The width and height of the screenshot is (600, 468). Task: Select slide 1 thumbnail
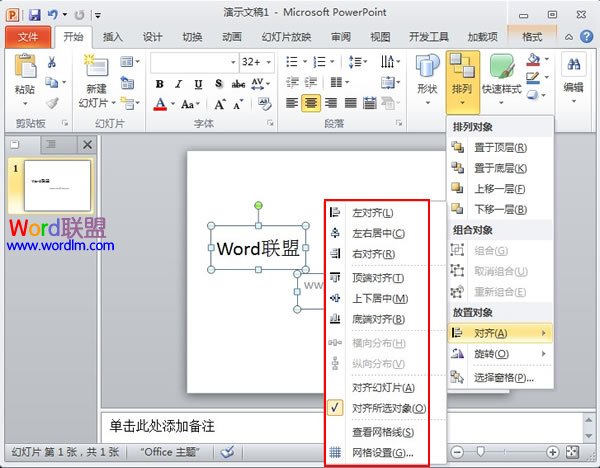tap(57, 186)
